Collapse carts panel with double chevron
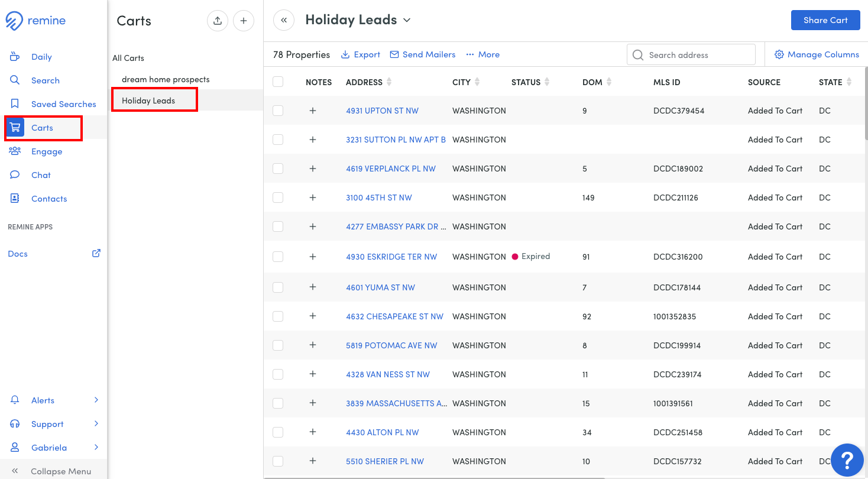Viewport: 868px width, 479px height. tap(284, 20)
